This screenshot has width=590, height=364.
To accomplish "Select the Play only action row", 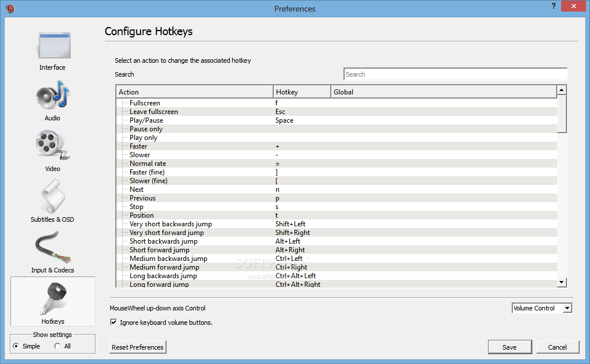I will (336, 137).
